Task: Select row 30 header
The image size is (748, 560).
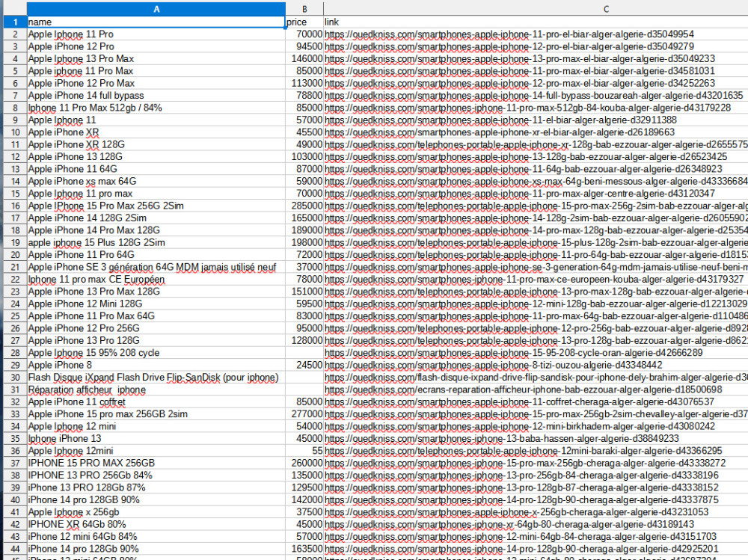Action: tap(15, 378)
